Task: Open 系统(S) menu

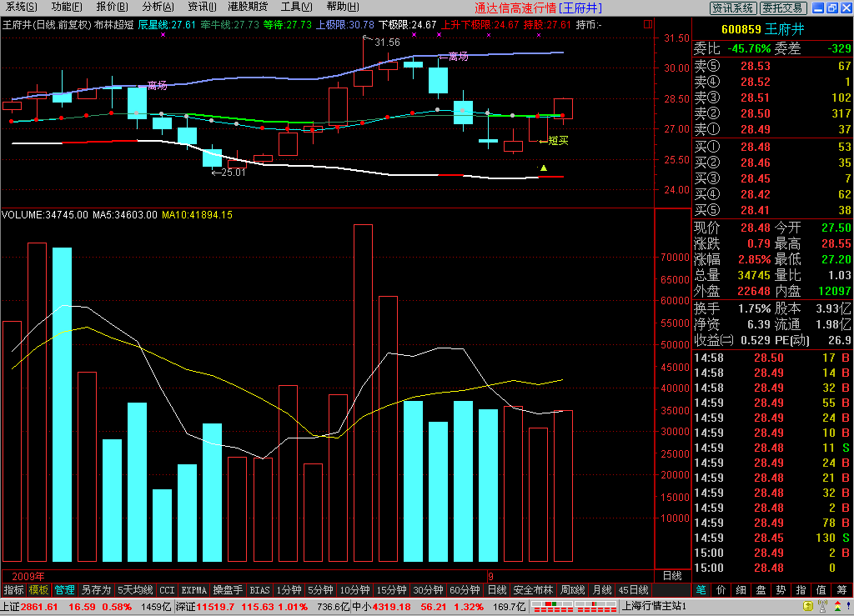Action: 22,7
